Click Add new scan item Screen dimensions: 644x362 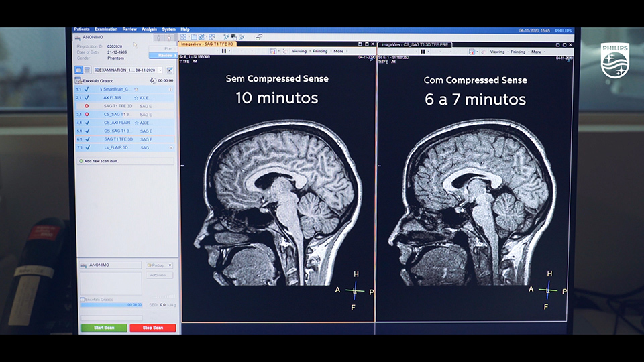[x=101, y=161]
